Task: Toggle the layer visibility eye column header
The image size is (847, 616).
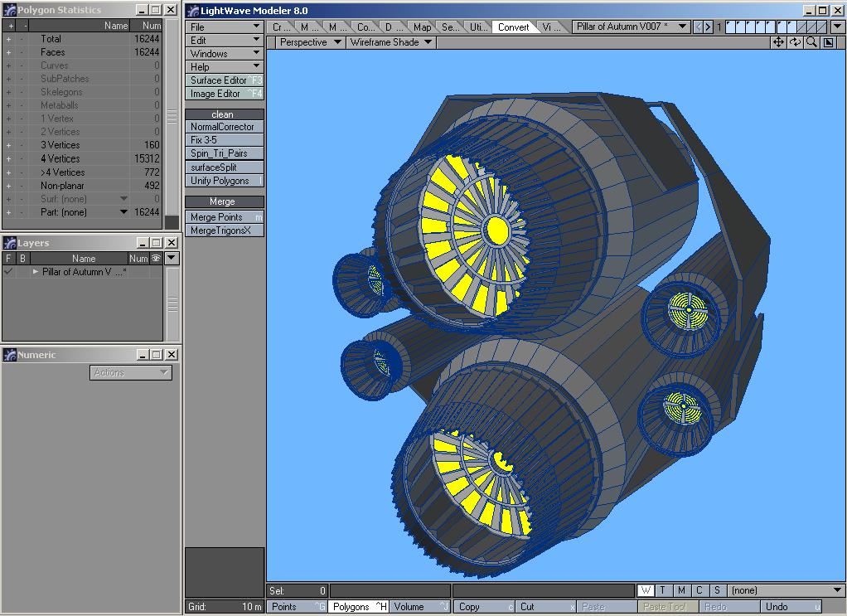Action: [156, 258]
